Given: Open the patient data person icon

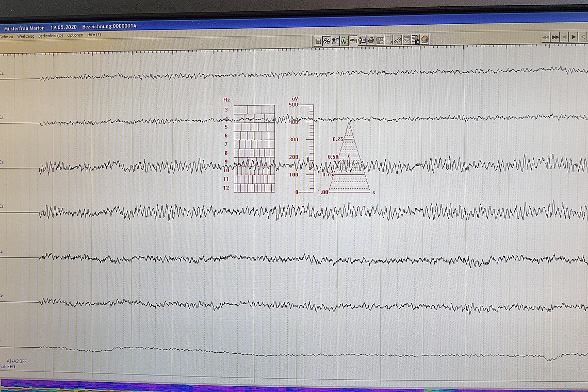Looking at the screenshot, I should pyautogui.click(x=362, y=41).
